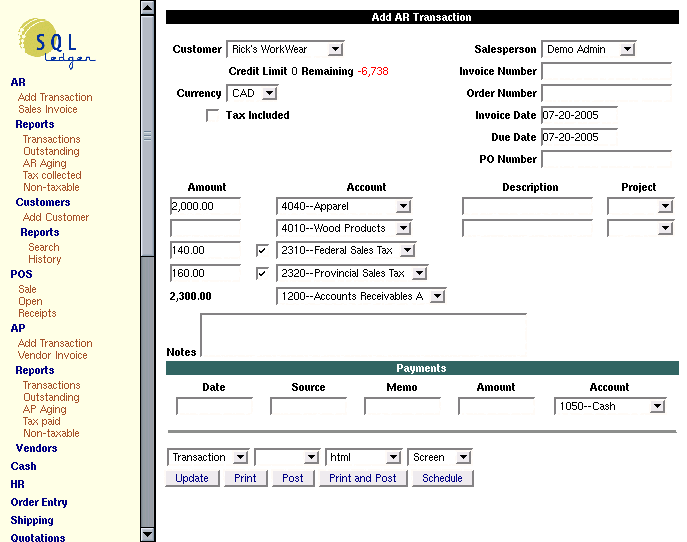Click the SQL-Ledger logo
The width and height of the screenshot is (687, 542).
[x=58, y=44]
